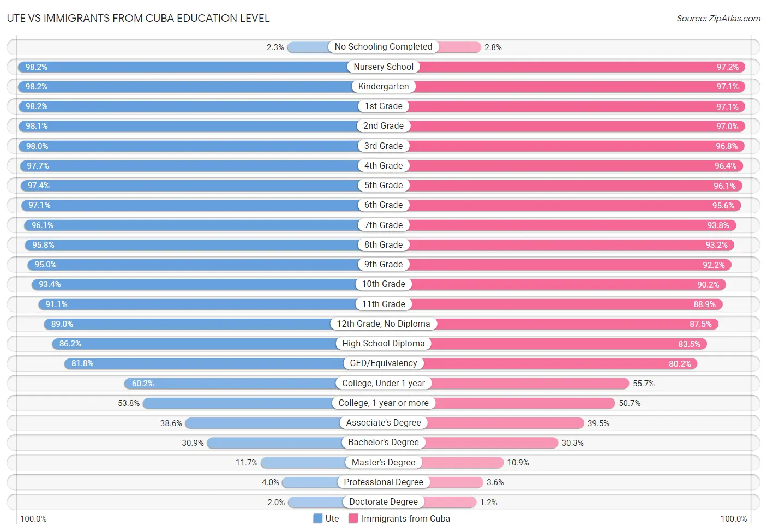The width and height of the screenshot is (767, 532).
Task: Click the Cuba 96.1% bar for 5th Grade
Action: pyautogui.click(x=575, y=186)
